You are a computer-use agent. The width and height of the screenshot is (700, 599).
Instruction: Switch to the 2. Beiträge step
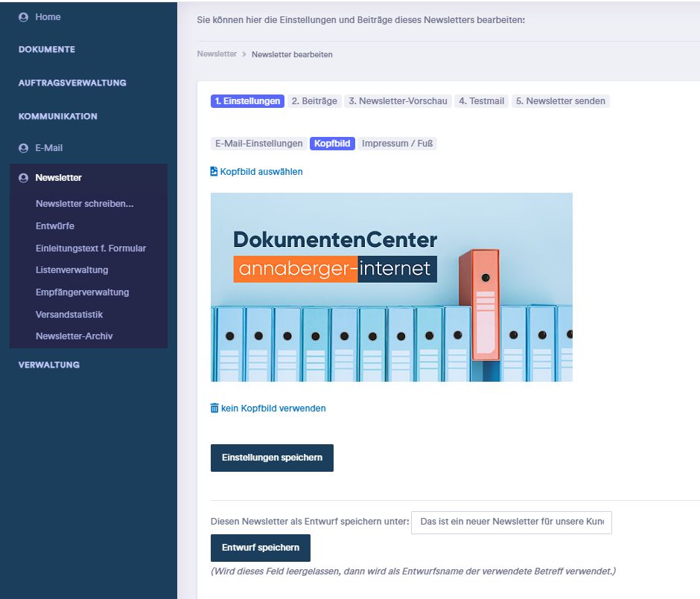[x=314, y=101]
